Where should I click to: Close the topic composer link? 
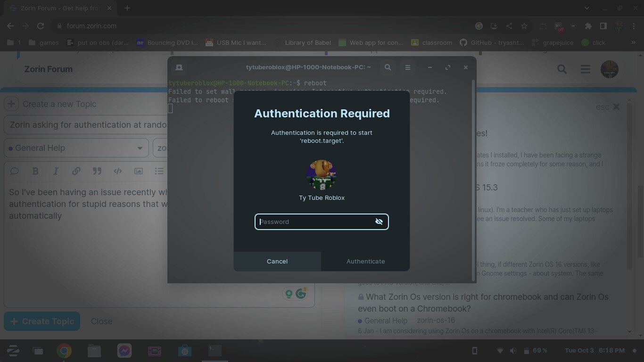coord(101,321)
